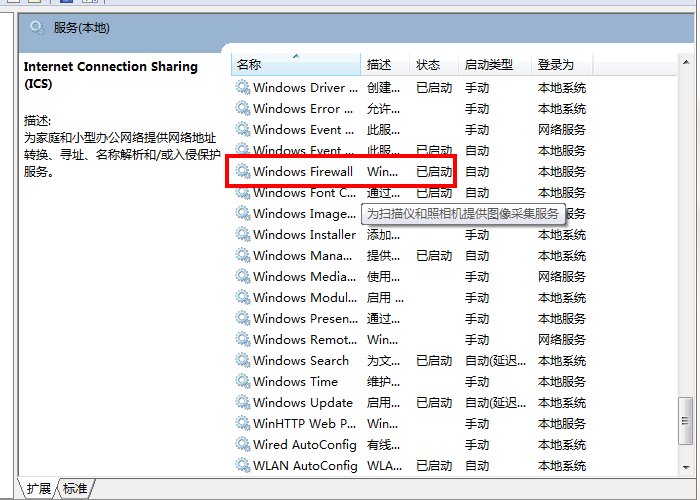Click the gear icon beside Windows Search
Image resolution: width=700 pixels, height=500 pixels.
tap(242, 360)
